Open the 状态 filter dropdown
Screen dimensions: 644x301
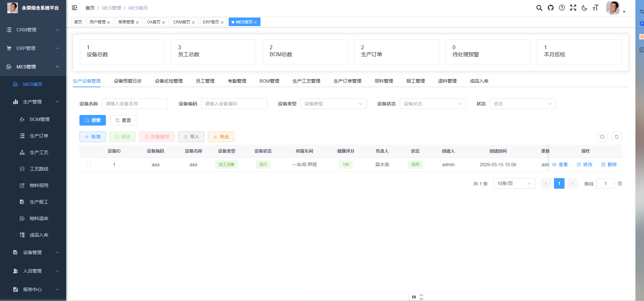pos(523,104)
